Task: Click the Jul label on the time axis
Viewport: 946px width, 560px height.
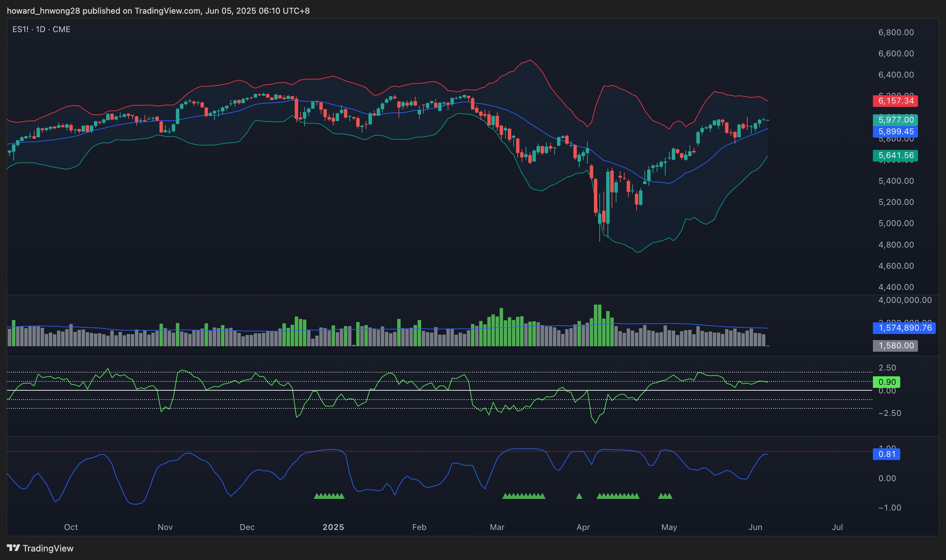Action: click(837, 527)
